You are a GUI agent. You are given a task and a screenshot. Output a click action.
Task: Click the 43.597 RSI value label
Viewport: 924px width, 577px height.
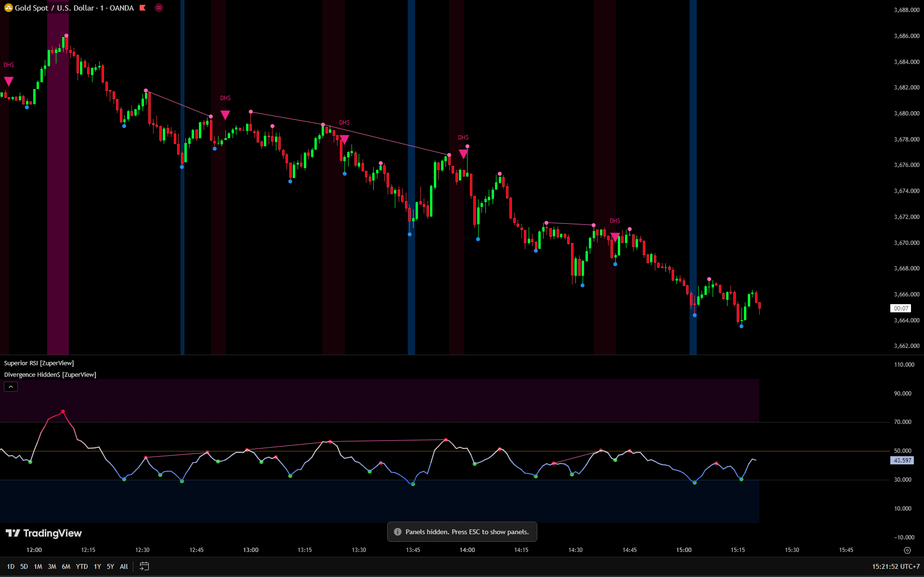[x=902, y=461]
